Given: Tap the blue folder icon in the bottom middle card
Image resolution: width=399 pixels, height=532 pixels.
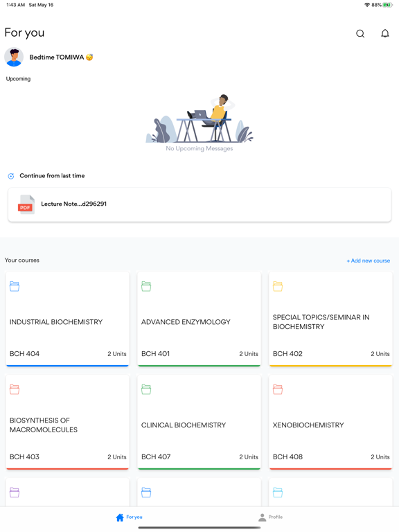Looking at the screenshot, I should tap(146, 493).
